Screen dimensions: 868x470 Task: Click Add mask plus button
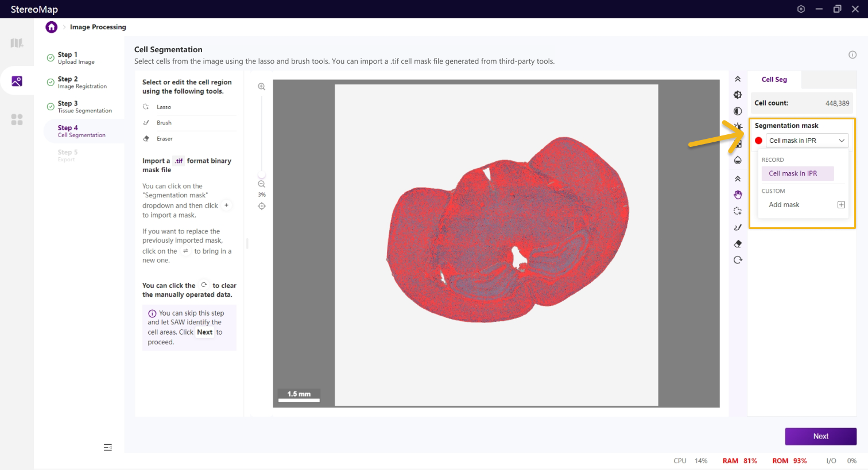pyautogui.click(x=841, y=205)
